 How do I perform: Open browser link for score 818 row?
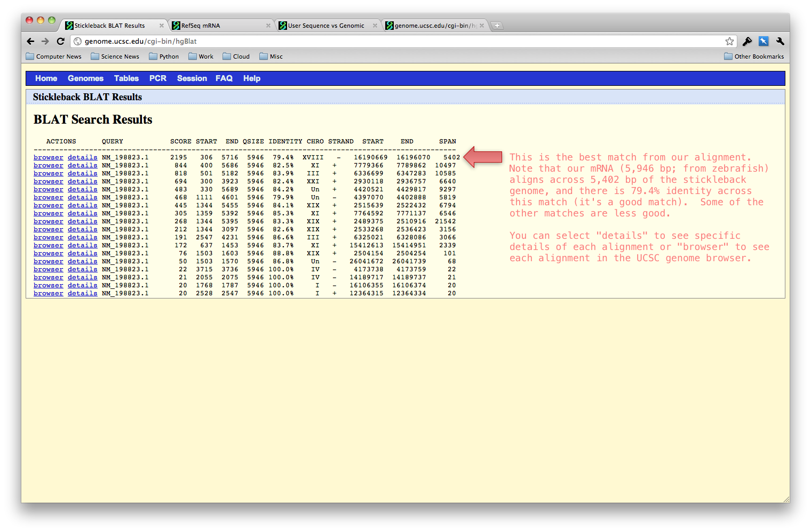click(49, 173)
